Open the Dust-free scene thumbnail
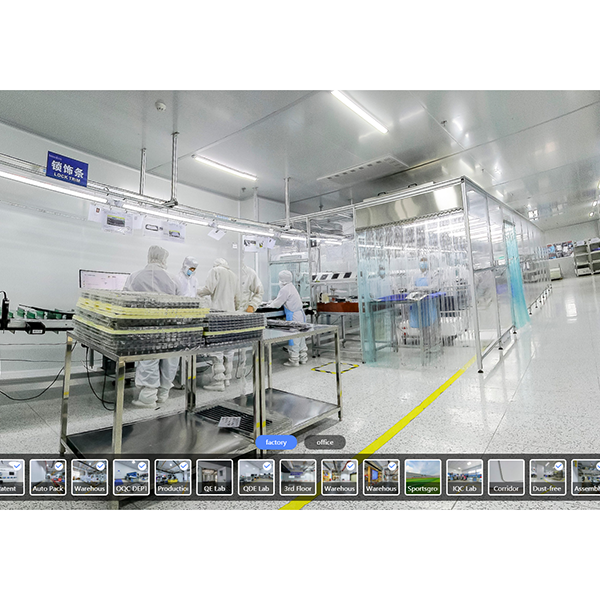This screenshot has height=600, width=600. point(548,477)
